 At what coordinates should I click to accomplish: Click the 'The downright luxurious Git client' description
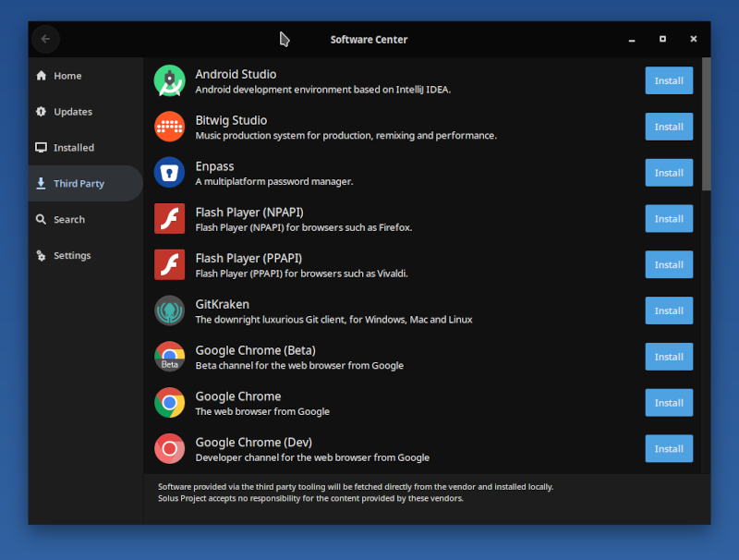[333, 320]
